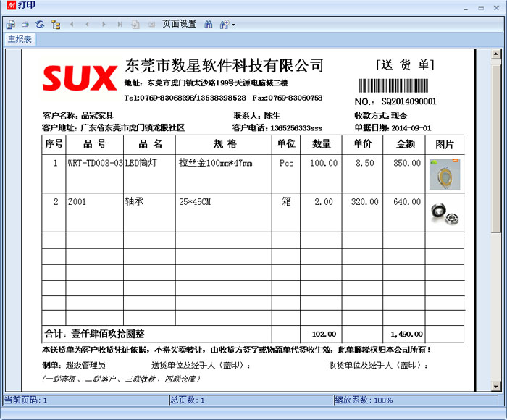
Task: Click the scrollbar up arrow
Action: click(495, 54)
